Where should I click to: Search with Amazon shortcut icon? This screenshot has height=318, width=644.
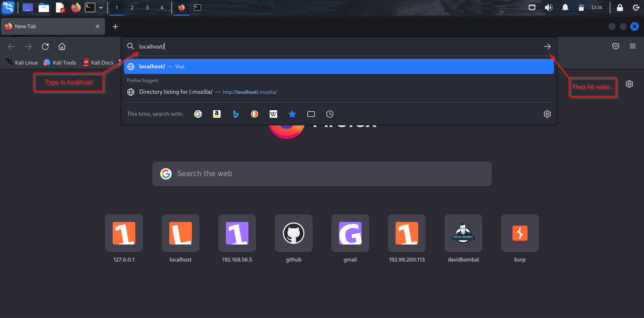(216, 114)
